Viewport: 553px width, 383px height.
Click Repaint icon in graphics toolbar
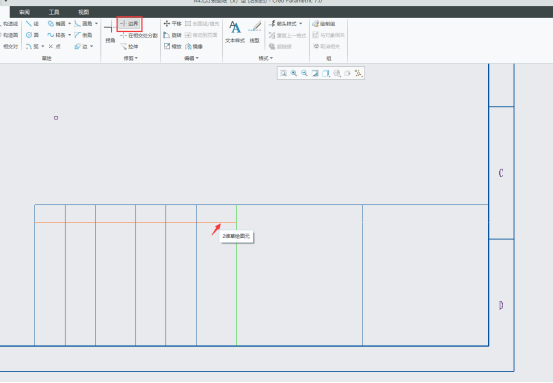coord(315,73)
